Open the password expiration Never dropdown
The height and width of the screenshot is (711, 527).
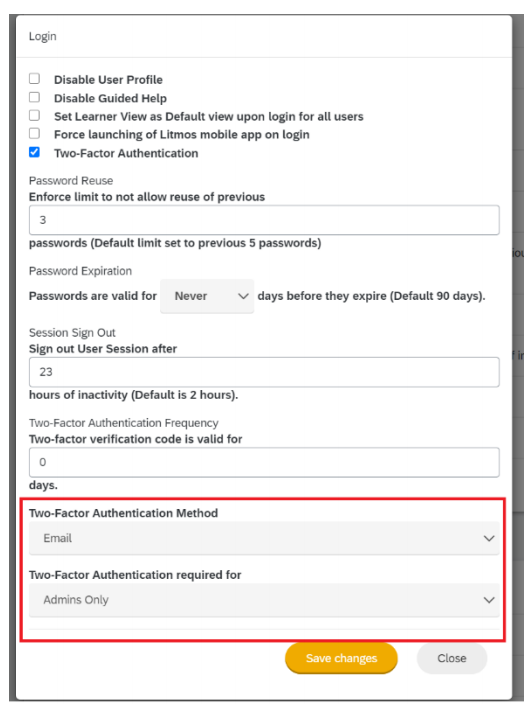click(207, 296)
